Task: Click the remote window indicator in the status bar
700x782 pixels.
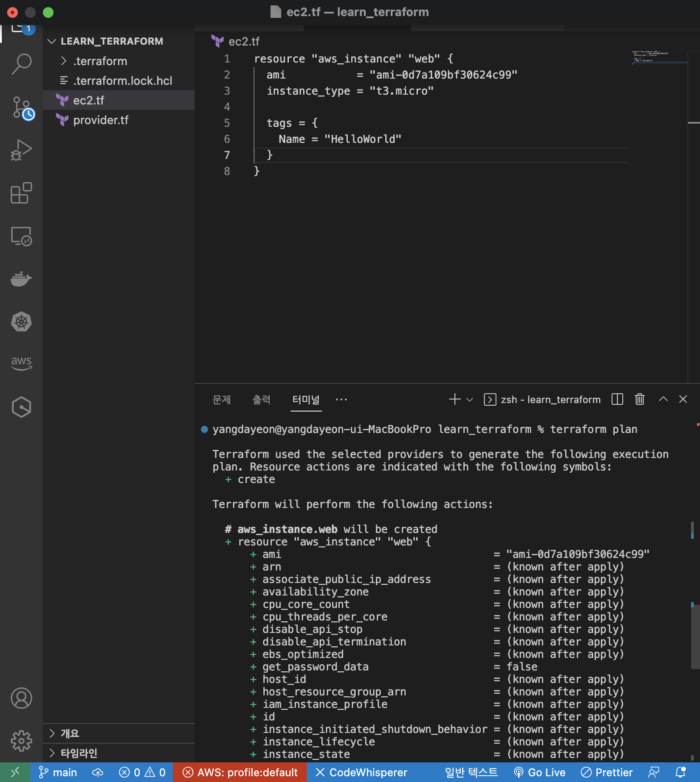Action: click(15, 772)
